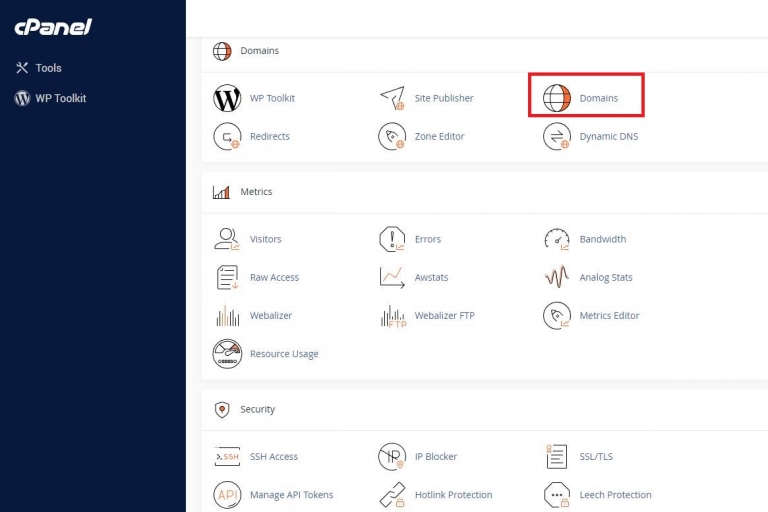The height and width of the screenshot is (512, 768).
Task: Click the cPanel logo
Action: tap(53, 27)
